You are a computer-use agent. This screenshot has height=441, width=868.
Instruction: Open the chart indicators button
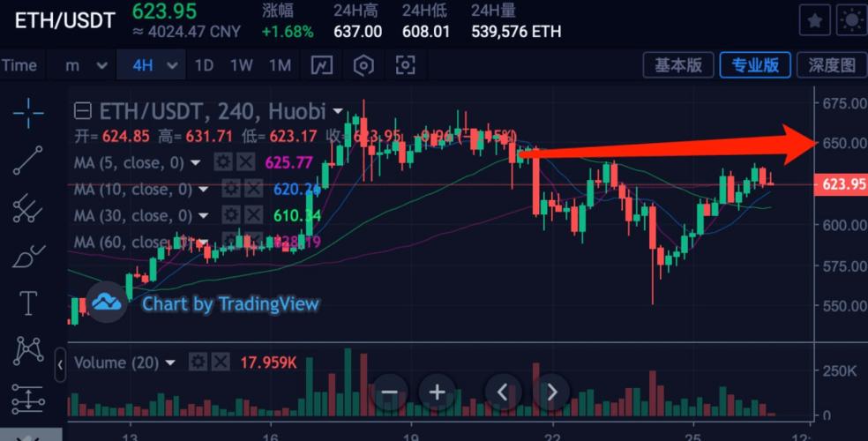click(x=322, y=65)
